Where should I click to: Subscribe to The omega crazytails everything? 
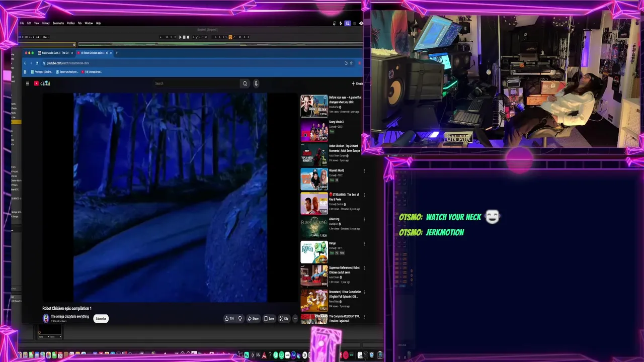click(x=101, y=319)
